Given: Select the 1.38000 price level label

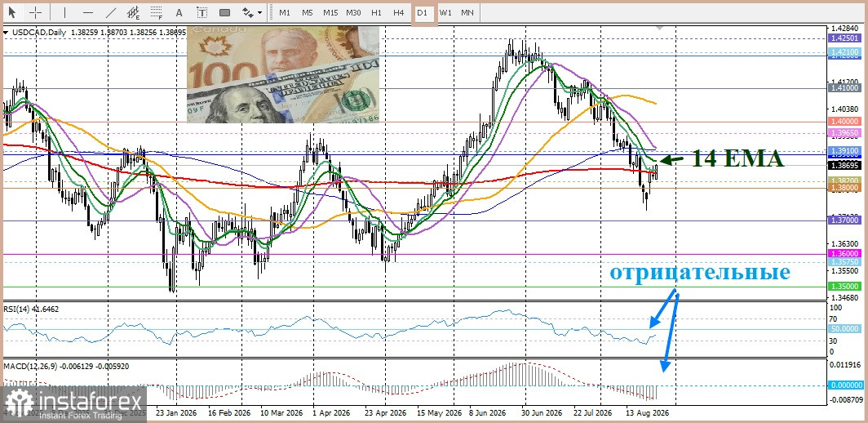Looking at the screenshot, I should click(844, 188).
